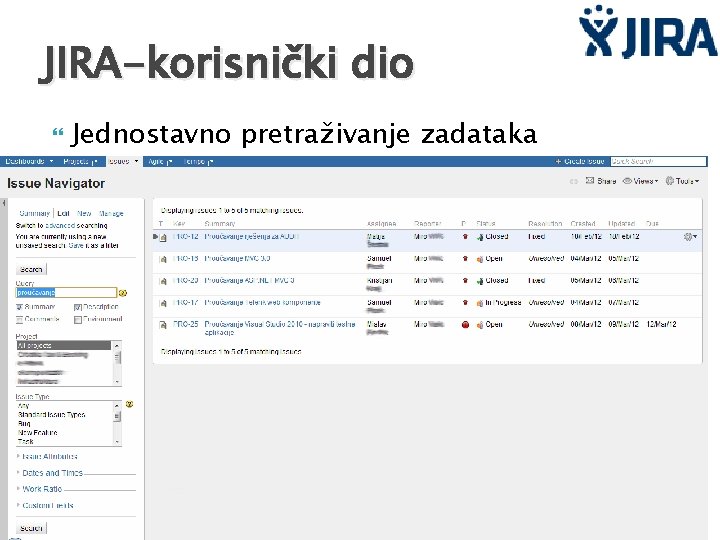This screenshot has width=720, height=540.
Task: Click the Share button
Action: (601, 181)
